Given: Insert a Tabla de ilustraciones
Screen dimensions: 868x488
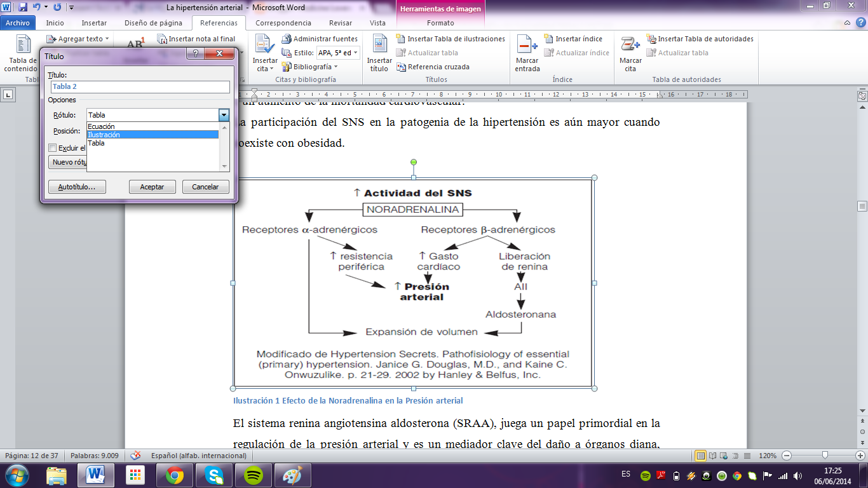Looking at the screenshot, I should (x=452, y=38).
